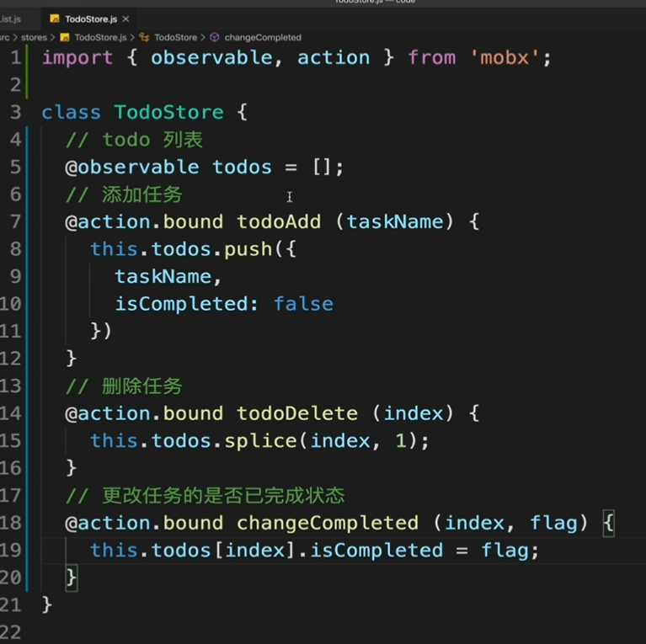
Task: Click line number 3 in gutter
Action: coord(16,112)
